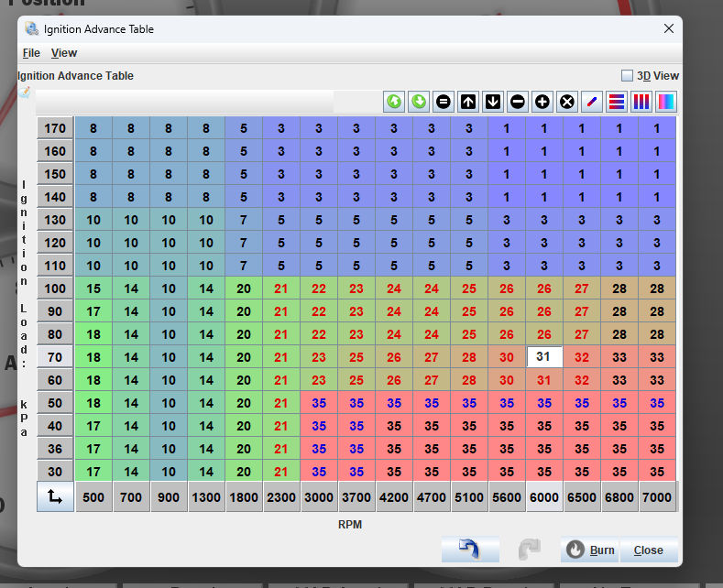Click the axis swap arrow button beside 500

55,496
